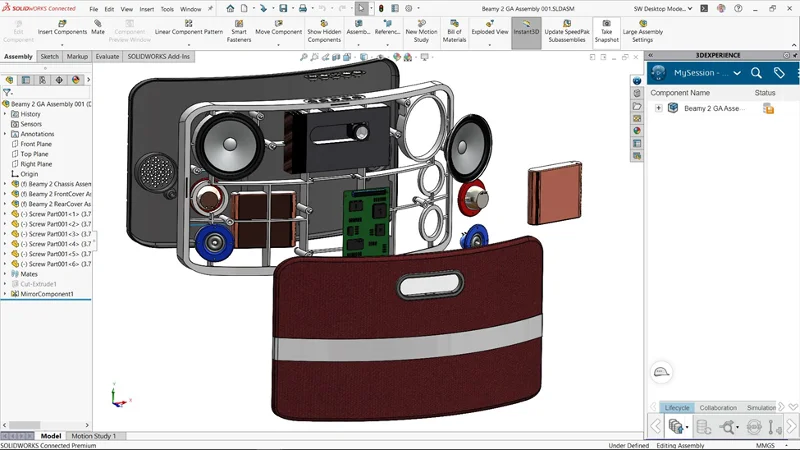Open the Motion Study 1 tab

coord(93,436)
